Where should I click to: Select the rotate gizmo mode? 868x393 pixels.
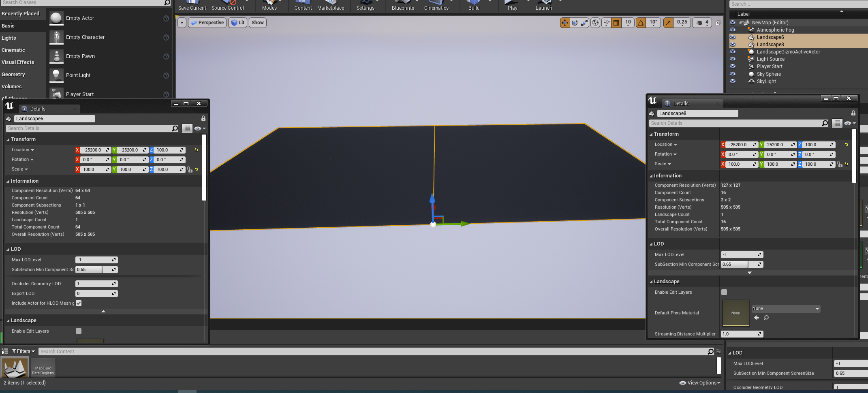[575, 23]
